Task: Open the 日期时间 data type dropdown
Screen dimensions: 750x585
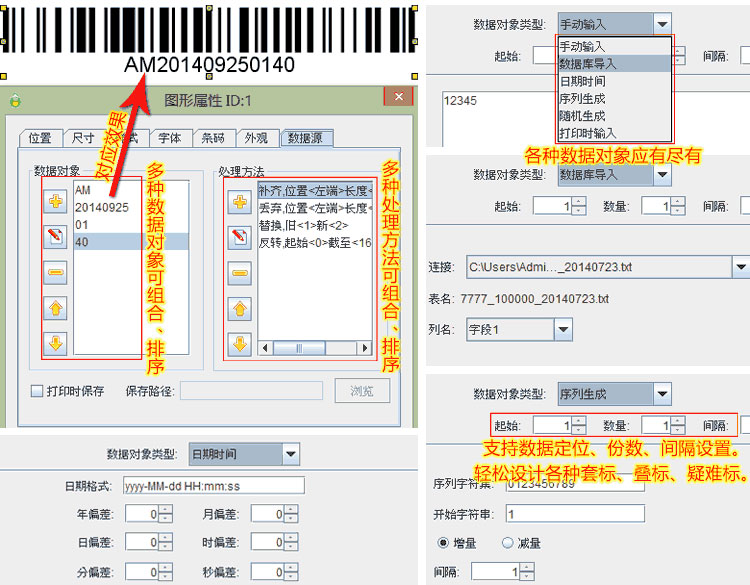Action: coord(290,454)
